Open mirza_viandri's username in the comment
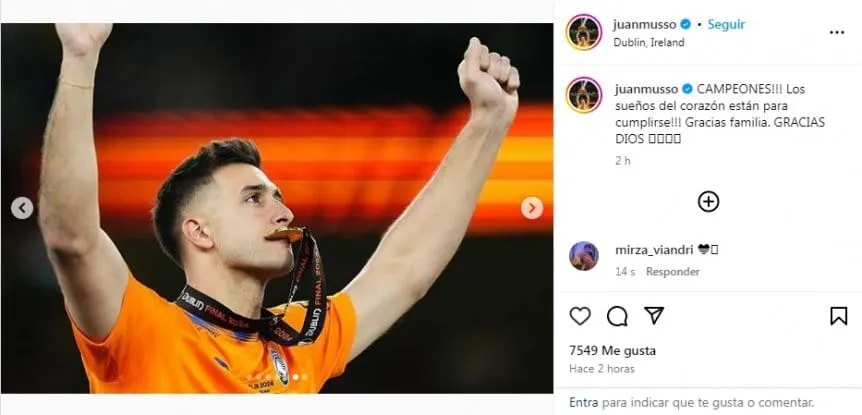The height and width of the screenshot is (415, 862). pos(647,249)
